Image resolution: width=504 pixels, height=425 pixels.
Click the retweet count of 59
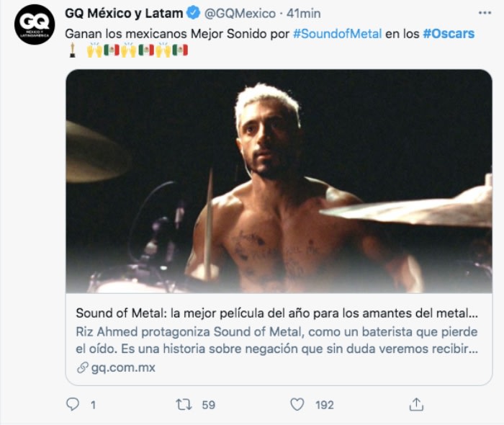208,405
